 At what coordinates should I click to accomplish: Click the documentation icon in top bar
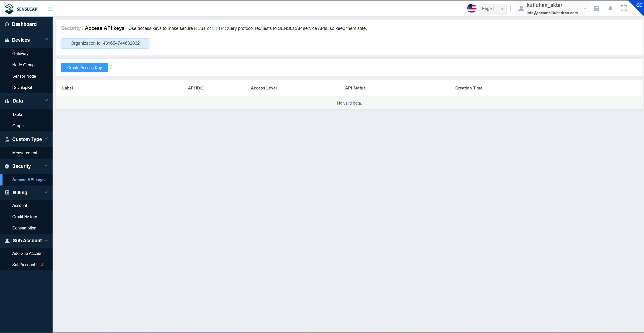point(597,8)
